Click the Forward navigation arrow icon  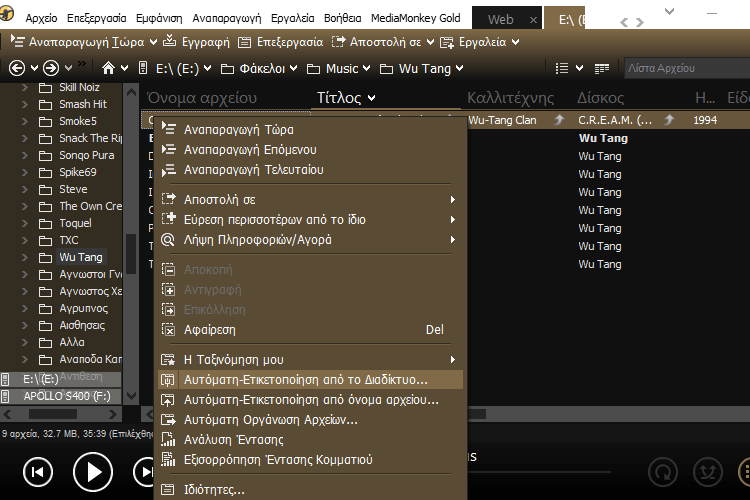click(51, 68)
